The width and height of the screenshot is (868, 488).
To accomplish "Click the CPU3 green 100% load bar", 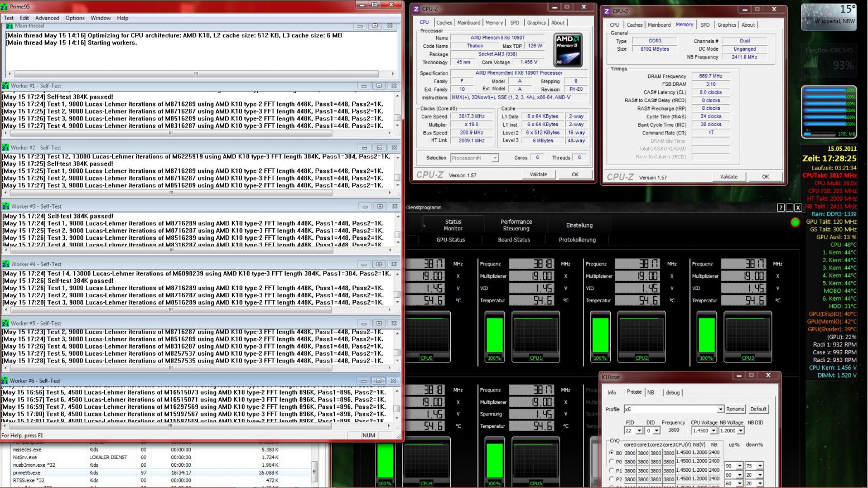I will coord(706,334).
